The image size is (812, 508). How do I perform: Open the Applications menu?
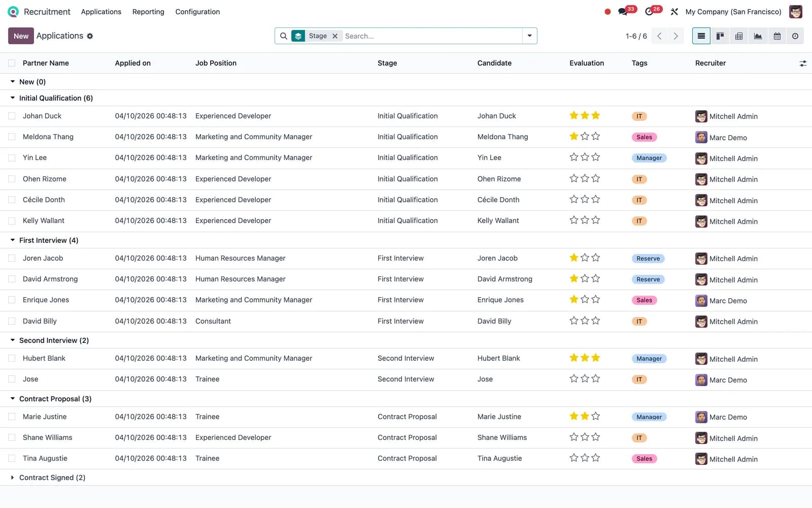101,12
